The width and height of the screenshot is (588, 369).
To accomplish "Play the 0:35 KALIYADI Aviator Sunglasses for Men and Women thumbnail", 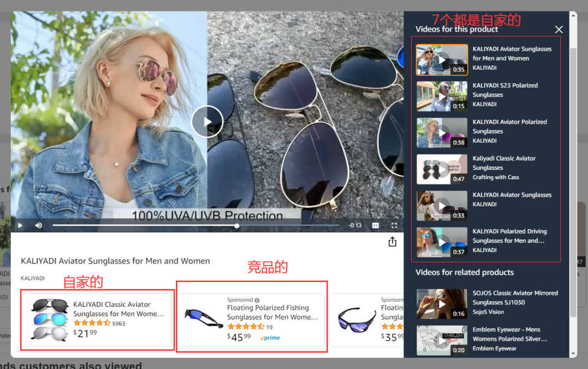I will coord(442,60).
